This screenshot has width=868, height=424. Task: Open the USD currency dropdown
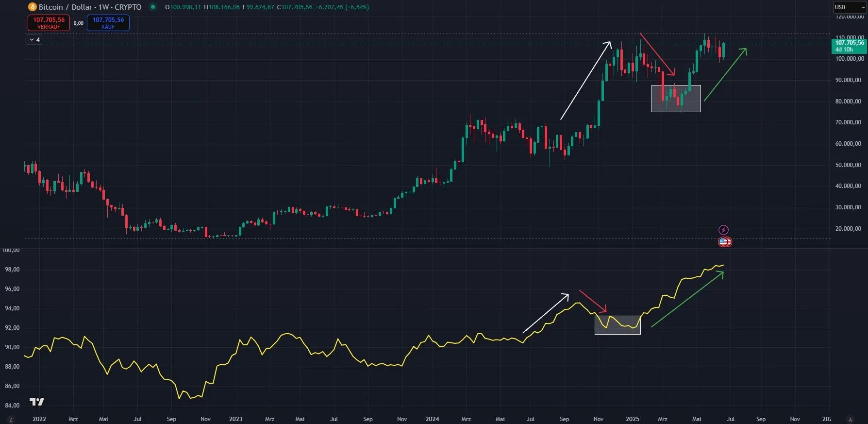(x=850, y=7)
